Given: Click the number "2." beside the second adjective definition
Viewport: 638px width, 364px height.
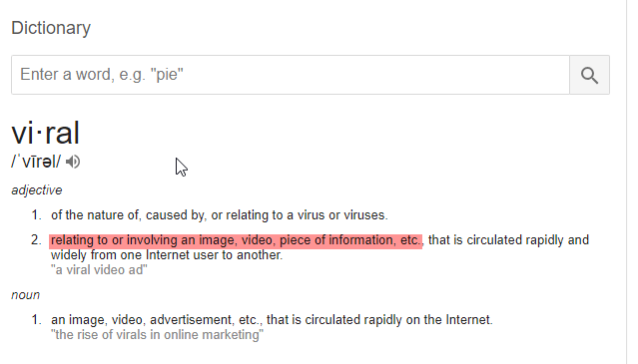Looking at the screenshot, I should tap(36, 240).
